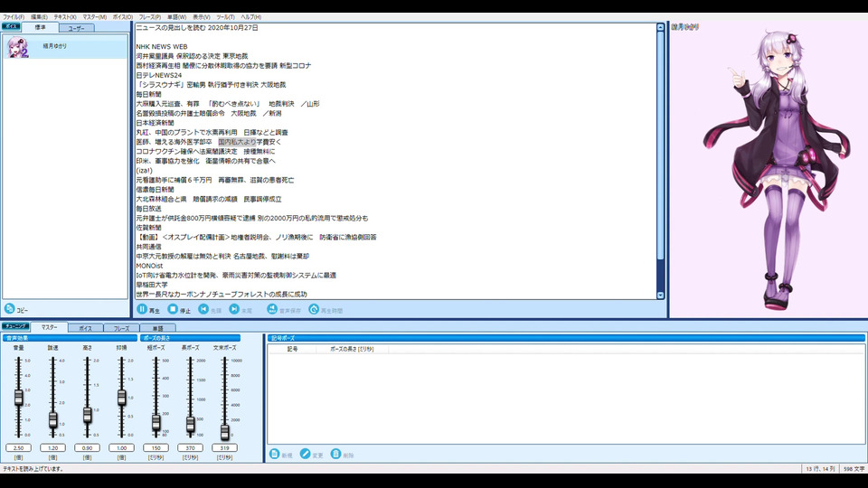Image resolution: width=868 pixels, height=488 pixels.
Task: Click the new (新規) symbol pause icon
Action: [x=274, y=454]
